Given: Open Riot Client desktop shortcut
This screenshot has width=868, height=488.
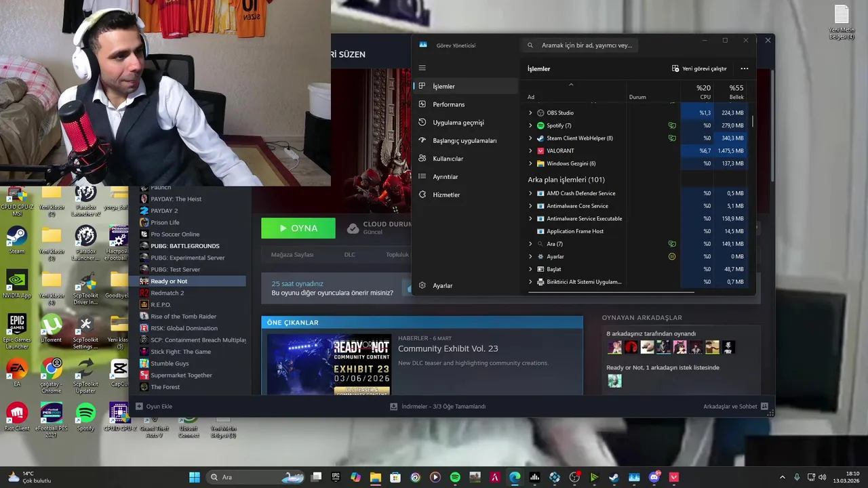Looking at the screenshot, I should click(x=17, y=417).
